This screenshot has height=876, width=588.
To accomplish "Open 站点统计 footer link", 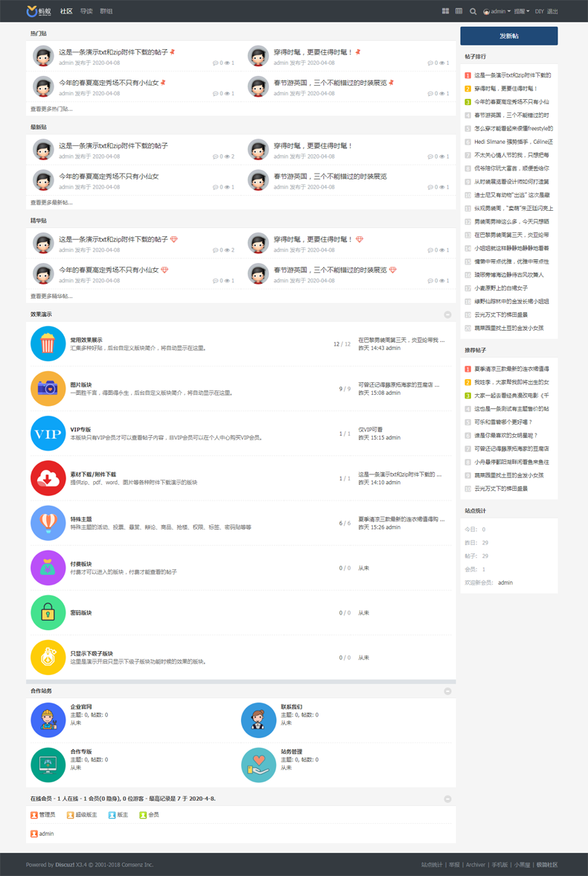I will click(432, 865).
